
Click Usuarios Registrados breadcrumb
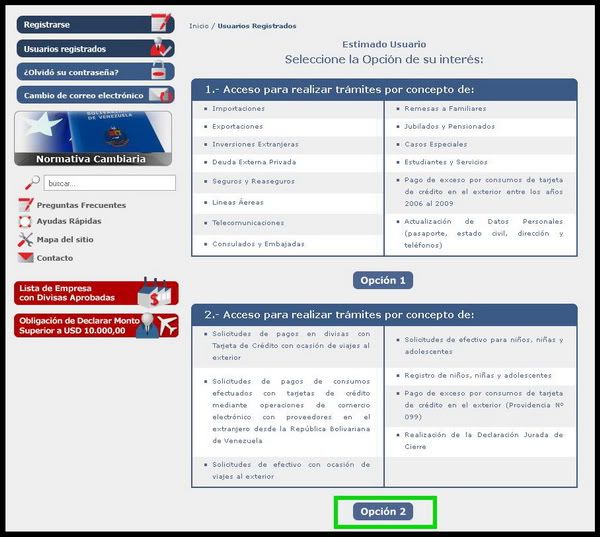pyautogui.click(x=257, y=26)
